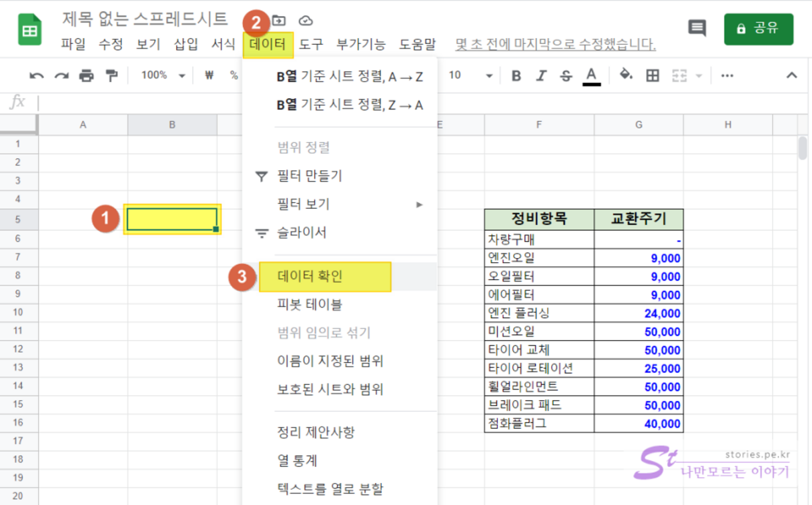Open the borders tool
The width and height of the screenshot is (812, 505).
[653, 75]
